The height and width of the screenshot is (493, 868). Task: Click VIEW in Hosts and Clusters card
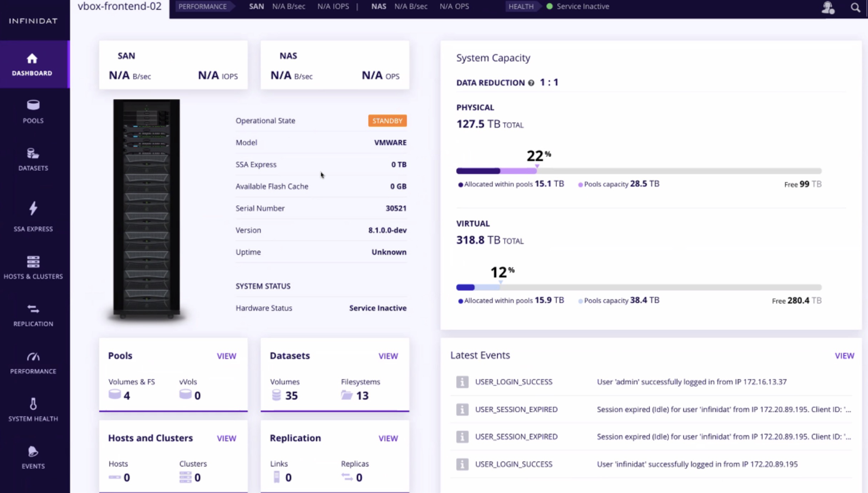(226, 438)
